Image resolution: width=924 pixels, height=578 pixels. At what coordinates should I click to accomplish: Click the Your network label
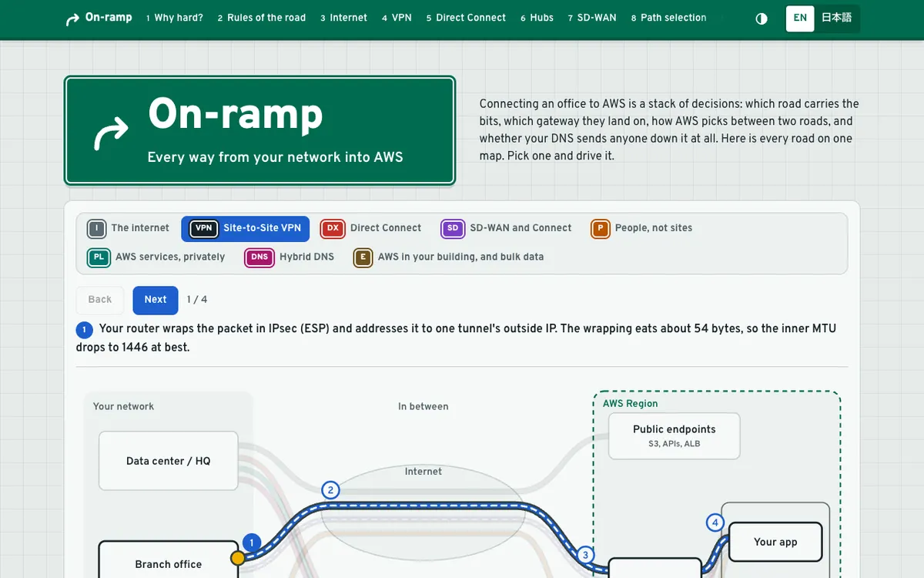tap(123, 407)
